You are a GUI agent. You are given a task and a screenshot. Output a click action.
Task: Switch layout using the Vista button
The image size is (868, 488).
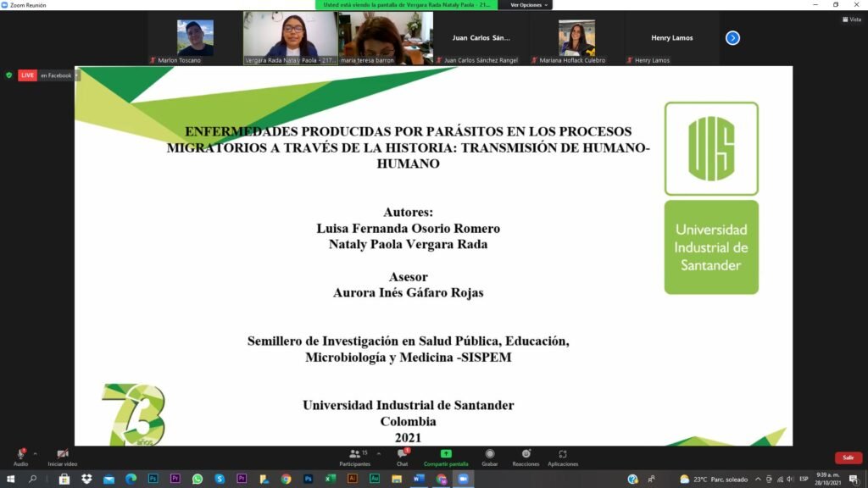tap(852, 19)
